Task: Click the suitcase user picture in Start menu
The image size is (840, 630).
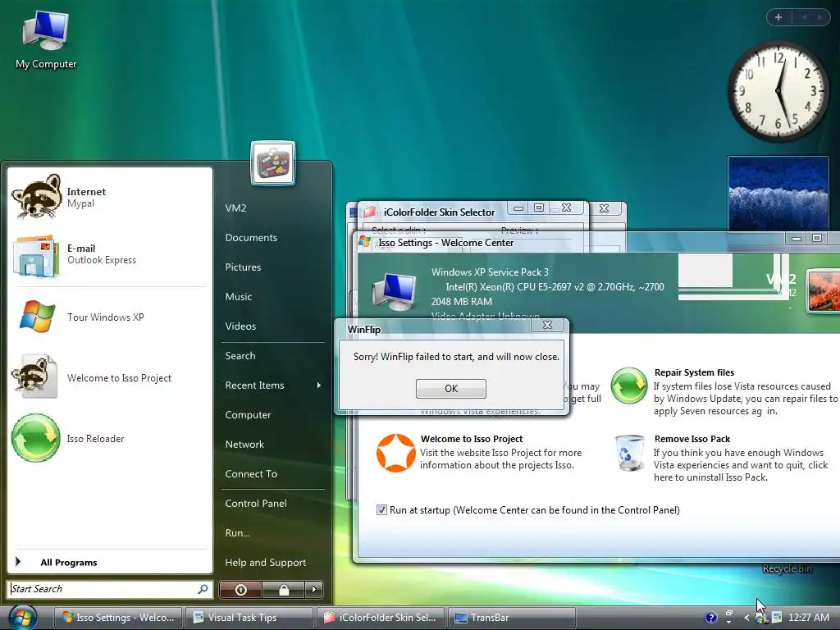Action: (272, 163)
